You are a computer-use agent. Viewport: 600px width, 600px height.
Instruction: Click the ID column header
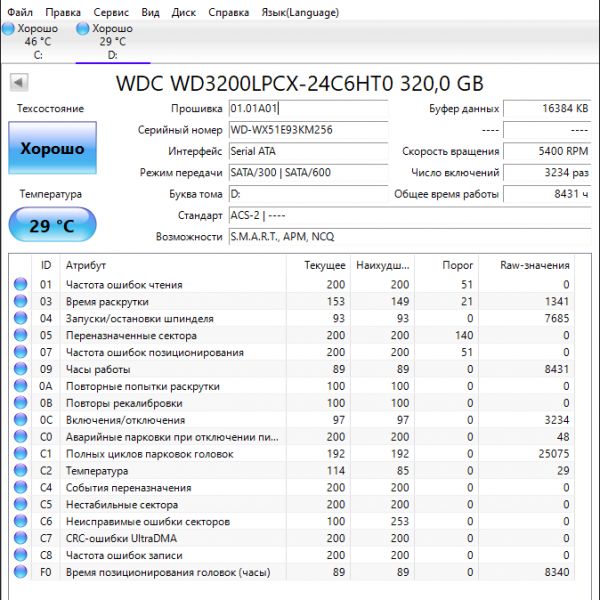(x=46, y=265)
